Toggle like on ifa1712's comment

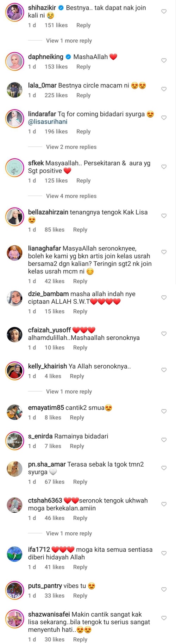pos(164,553)
